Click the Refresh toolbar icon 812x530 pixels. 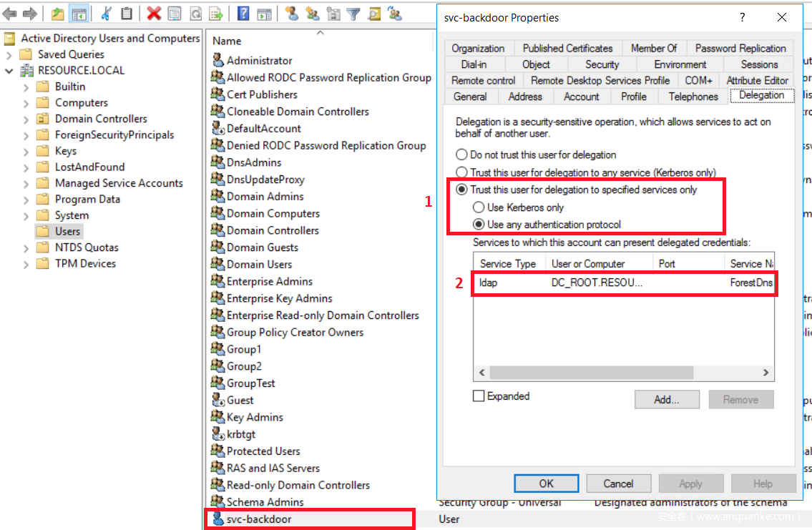tap(195, 14)
